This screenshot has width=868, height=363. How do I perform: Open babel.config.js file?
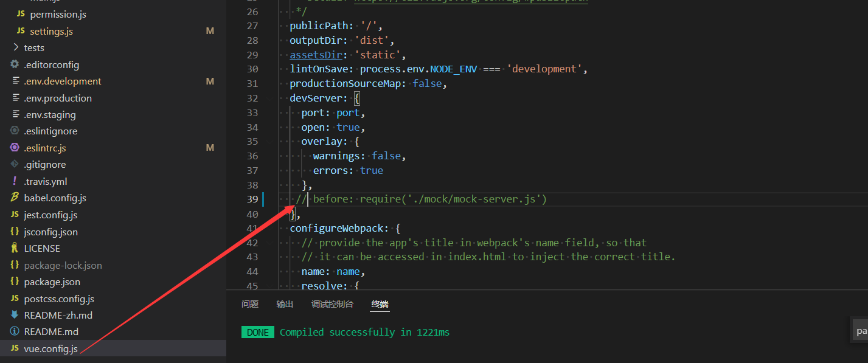click(55, 198)
